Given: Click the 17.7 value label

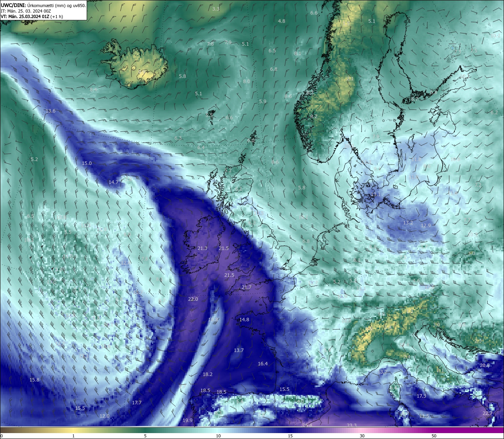Looking at the screenshot, I should [137, 403].
